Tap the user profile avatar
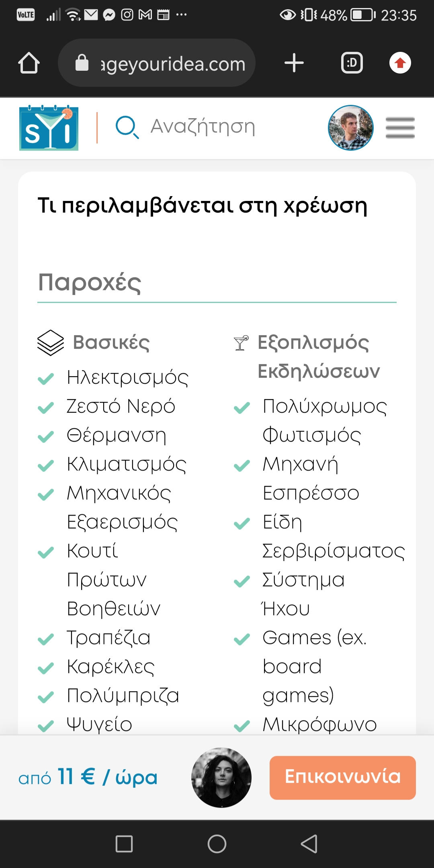434x868 pixels. click(x=350, y=128)
